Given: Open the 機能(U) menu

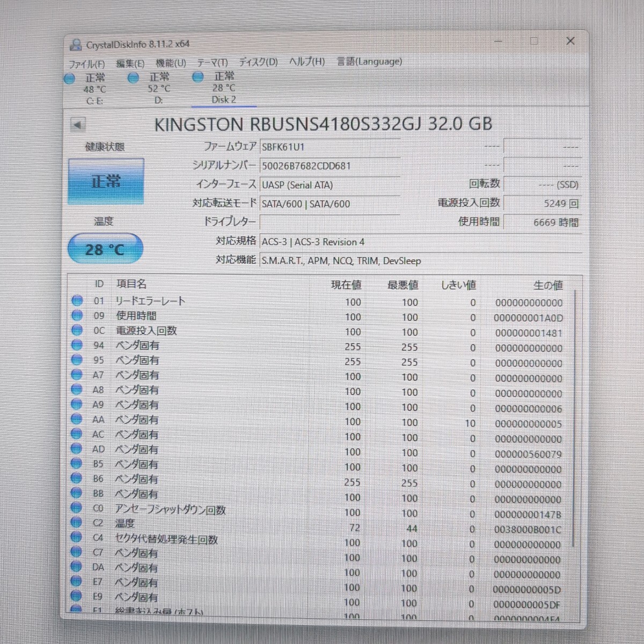Looking at the screenshot, I should (171, 63).
